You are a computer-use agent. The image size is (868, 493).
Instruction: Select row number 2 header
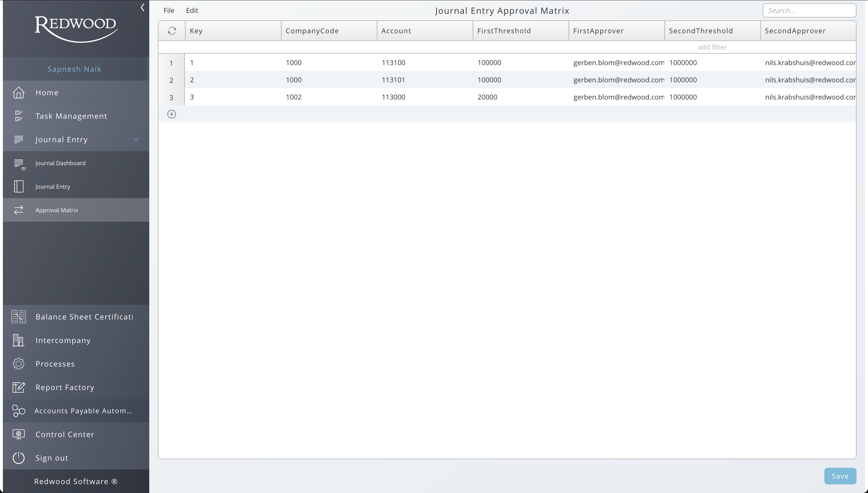(x=171, y=80)
